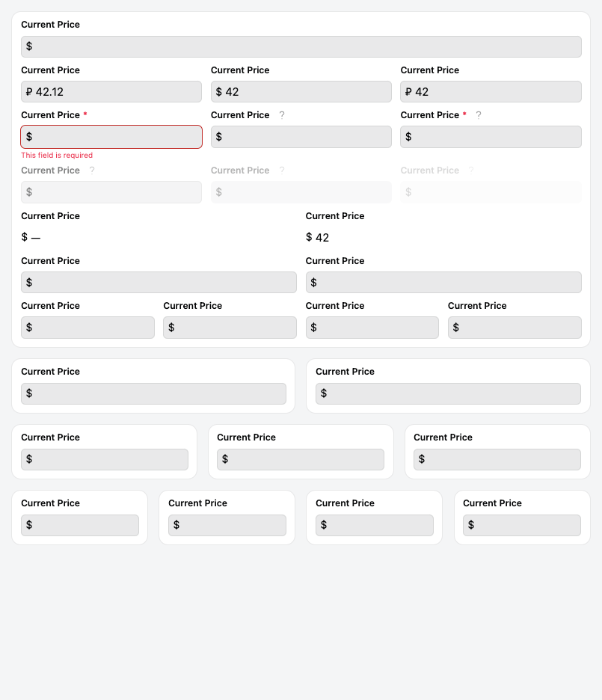Focus the field right of the red-bordered input
602x700 pixels.
click(x=301, y=137)
